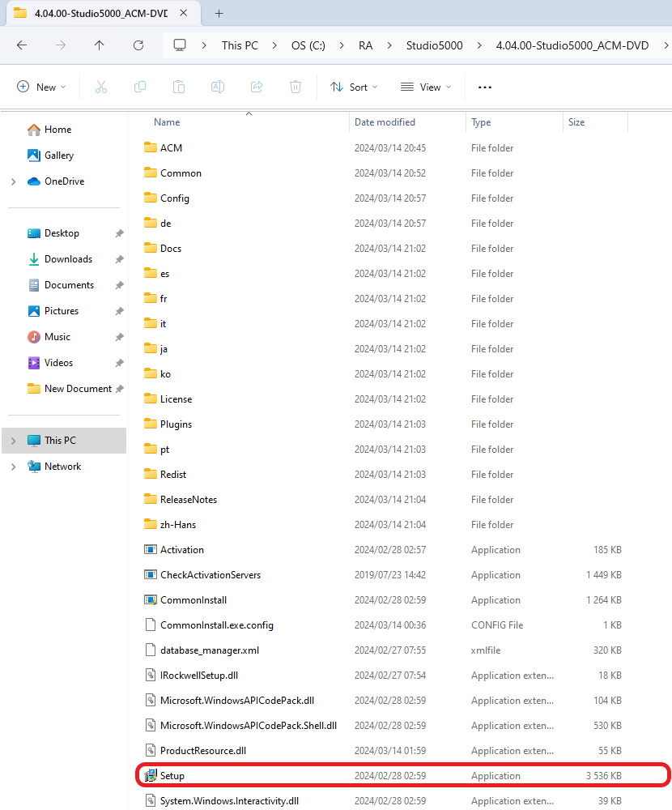This screenshot has width=672, height=810.
Task: Select ProductResource.dll file name
Action: 203,751
